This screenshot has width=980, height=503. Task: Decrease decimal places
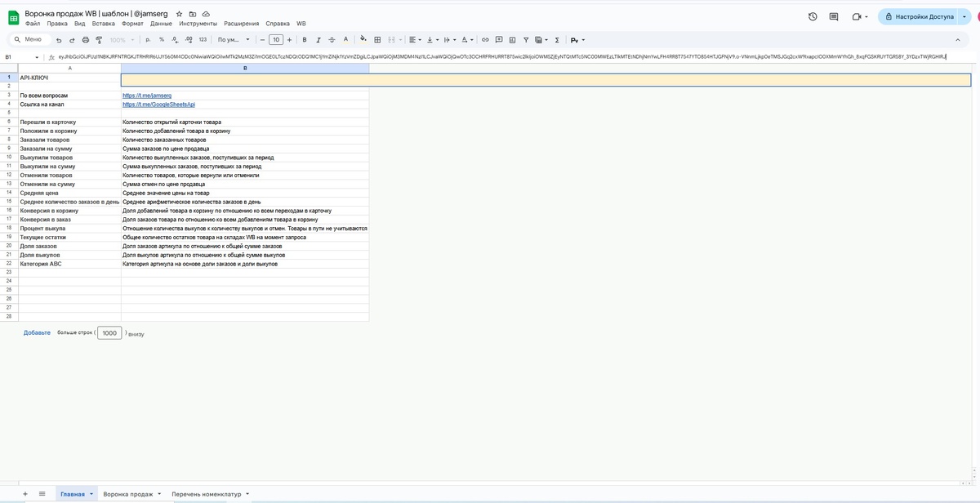176,39
